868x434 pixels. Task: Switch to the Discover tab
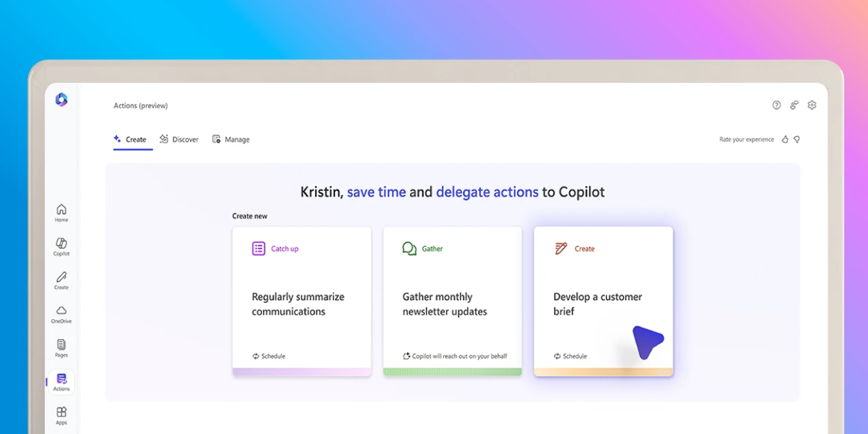coord(179,139)
